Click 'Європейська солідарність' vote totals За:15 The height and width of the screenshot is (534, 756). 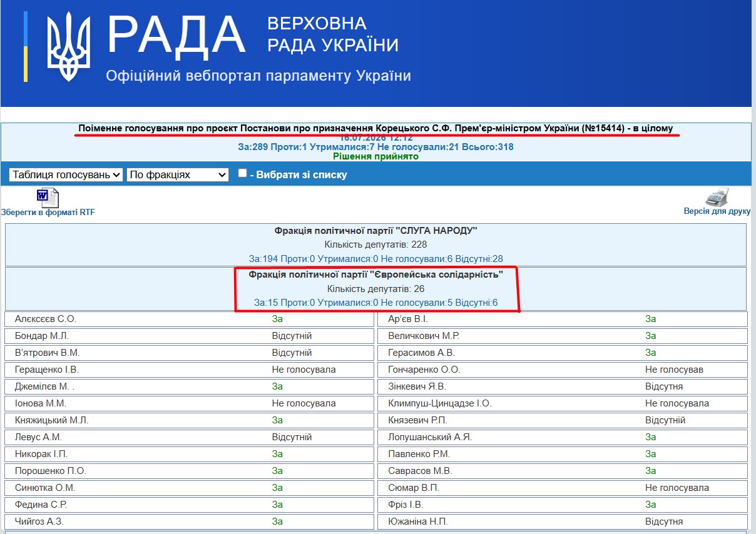(x=375, y=303)
